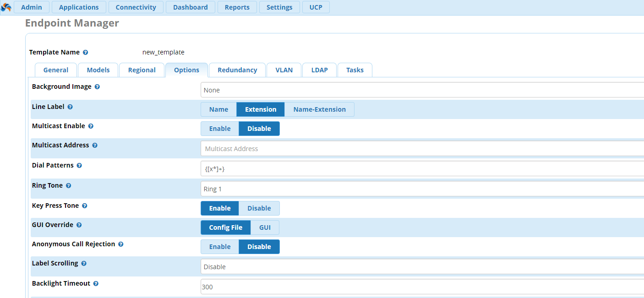Show help icon for Background Image
The height and width of the screenshot is (298, 644).
coord(97,87)
